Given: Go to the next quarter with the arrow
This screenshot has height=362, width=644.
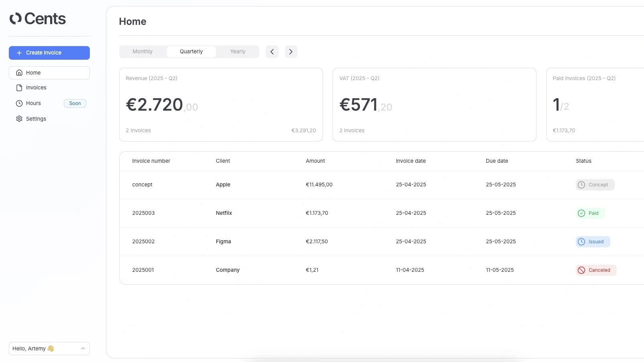Looking at the screenshot, I should 291,52.
